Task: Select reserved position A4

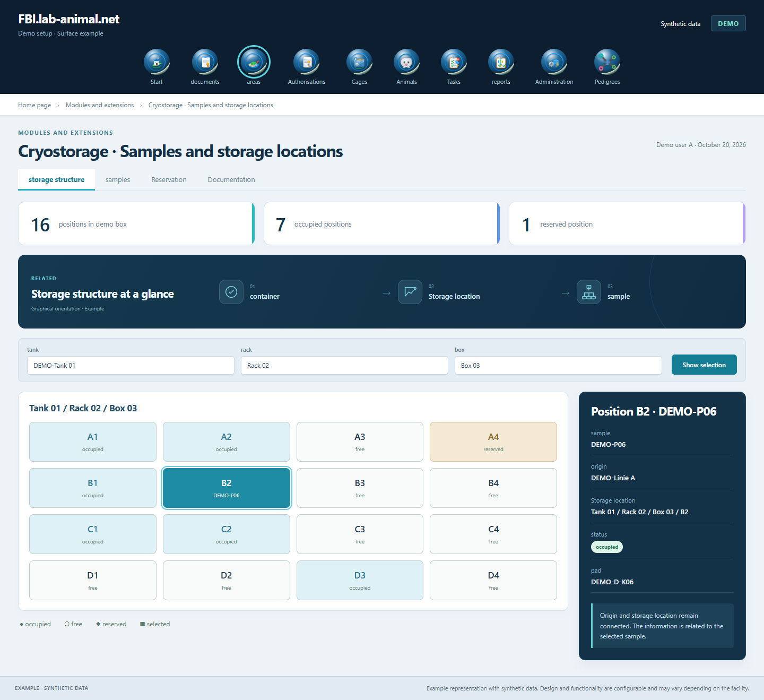Action: point(493,442)
